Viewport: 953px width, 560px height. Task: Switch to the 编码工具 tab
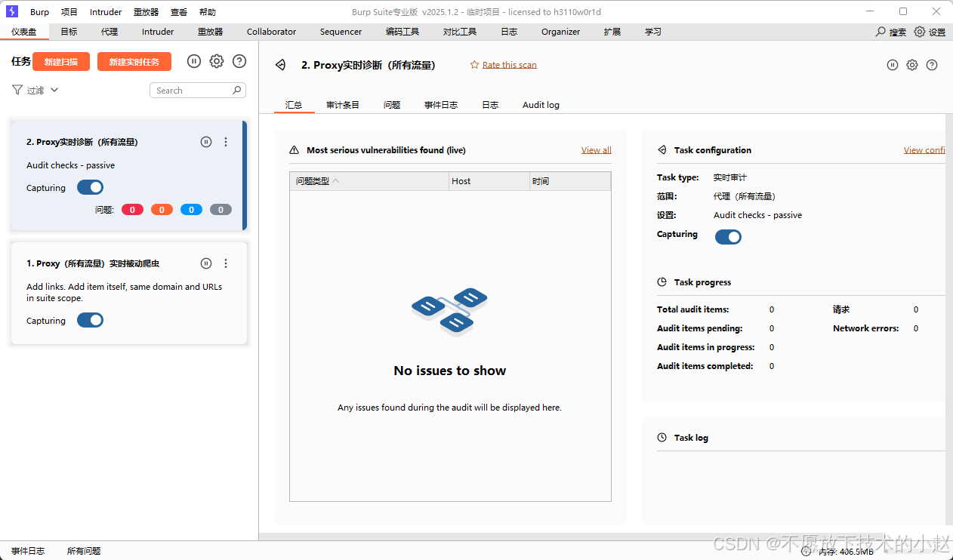click(x=402, y=32)
